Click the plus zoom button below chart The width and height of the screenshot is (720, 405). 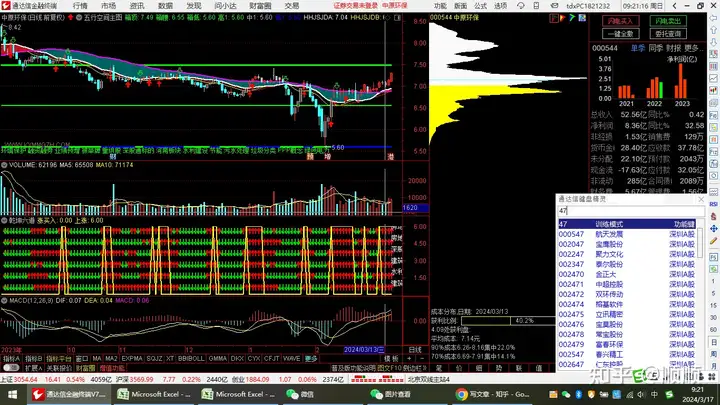[x=409, y=359]
